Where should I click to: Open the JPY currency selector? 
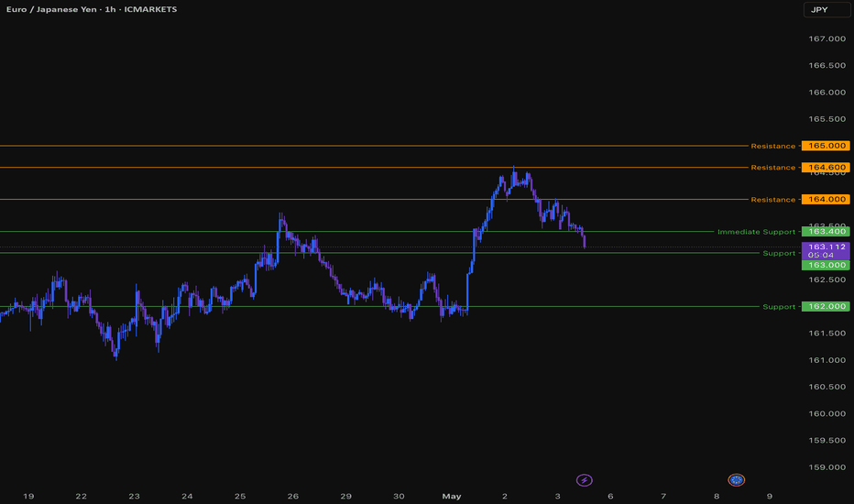tap(827, 10)
